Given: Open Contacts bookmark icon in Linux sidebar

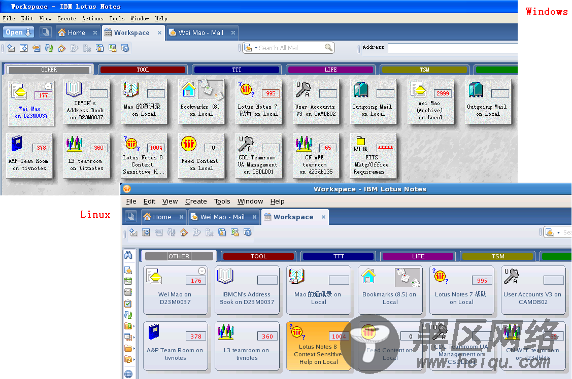Looking at the screenshot, I should [x=128, y=292].
